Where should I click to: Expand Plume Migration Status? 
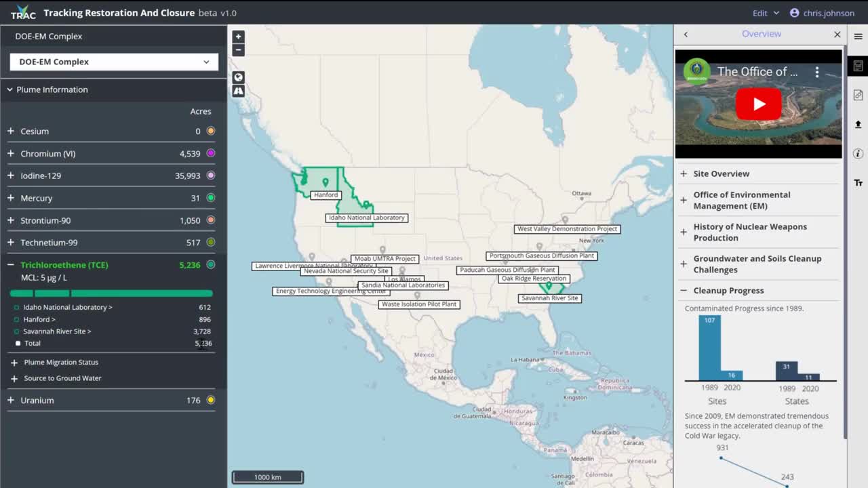pyautogui.click(x=14, y=363)
